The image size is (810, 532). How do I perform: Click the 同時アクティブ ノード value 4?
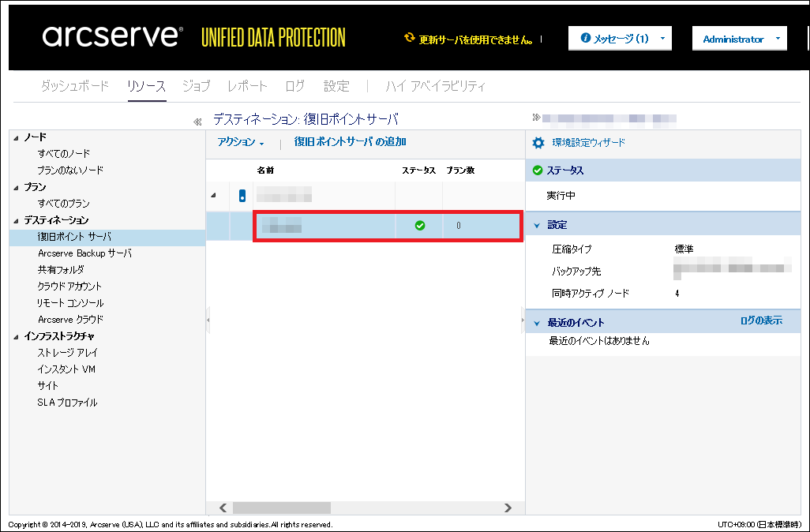click(677, 294)
